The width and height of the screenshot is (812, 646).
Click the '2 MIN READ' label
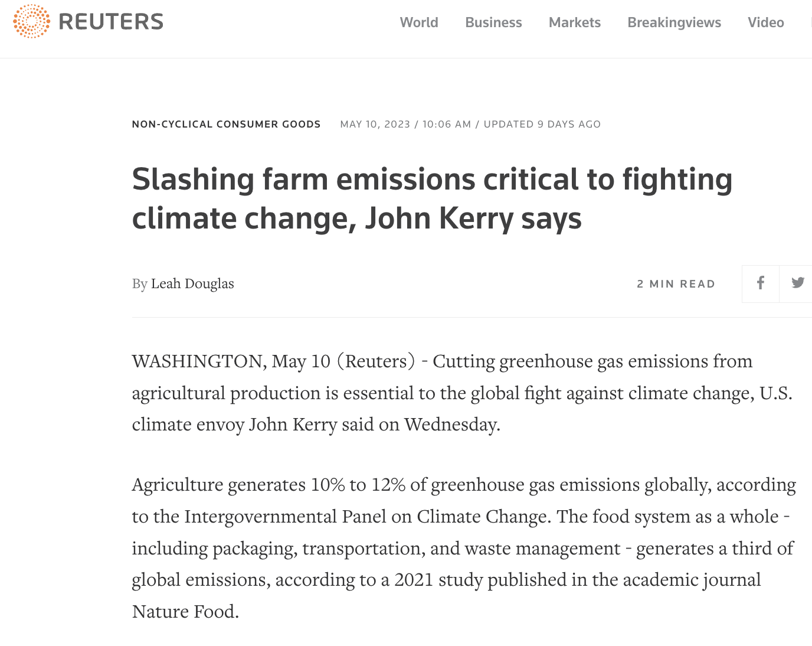pyautogui.click(x=676, y=284)
